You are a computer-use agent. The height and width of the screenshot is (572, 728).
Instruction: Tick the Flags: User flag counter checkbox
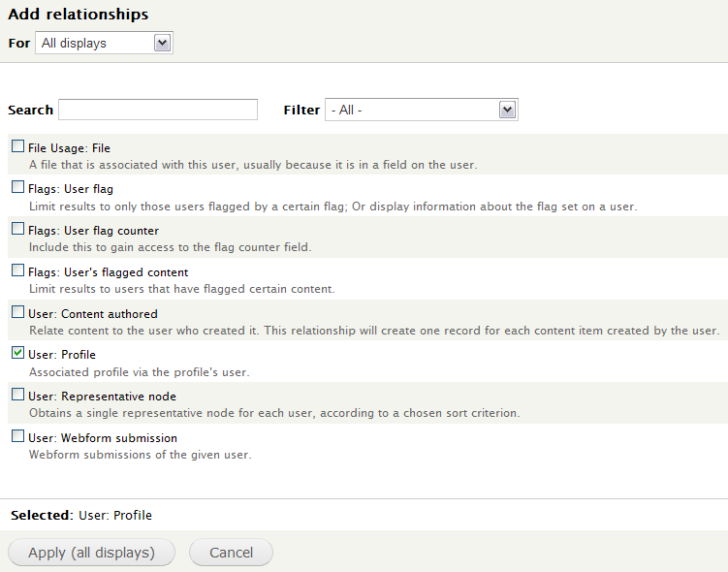[x=17, y=229]
